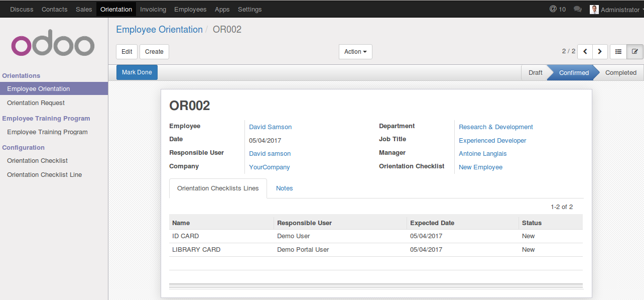Open the conversations chat bubble icon
Image resolution: width=644 pixels, height=300 pixels.
[x=578, y=9]
